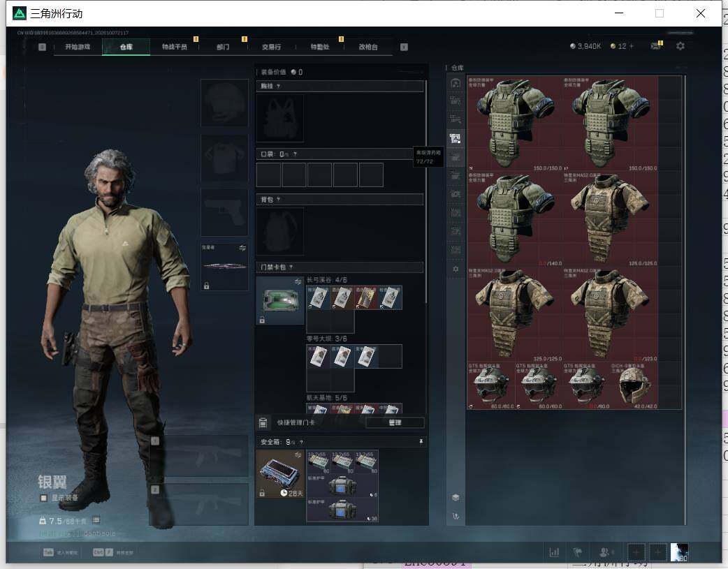728x569 pixels.
Task: Select the MAS2.0 armor showing /123.0 durability
Action: [610, 314]
